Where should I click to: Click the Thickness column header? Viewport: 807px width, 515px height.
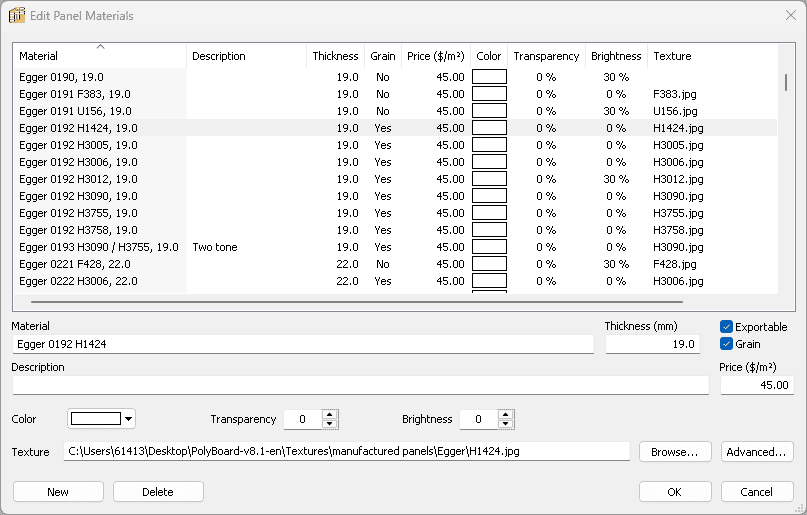tap(334, 56)
